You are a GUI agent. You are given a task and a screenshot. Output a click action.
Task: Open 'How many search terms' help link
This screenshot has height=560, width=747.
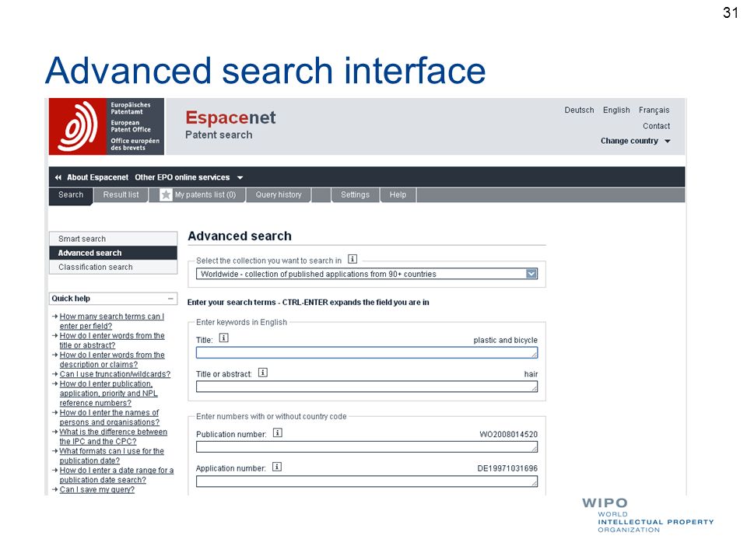[x=112, y=321]
